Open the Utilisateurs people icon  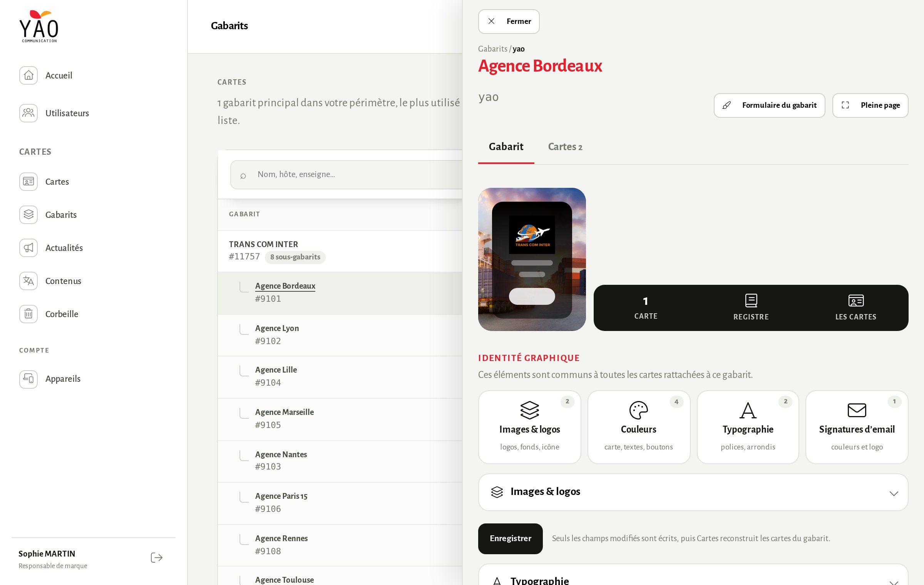click(28, 113)
